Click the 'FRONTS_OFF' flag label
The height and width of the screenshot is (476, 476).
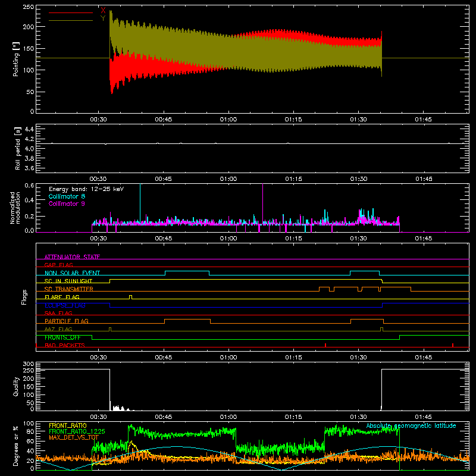62,337
